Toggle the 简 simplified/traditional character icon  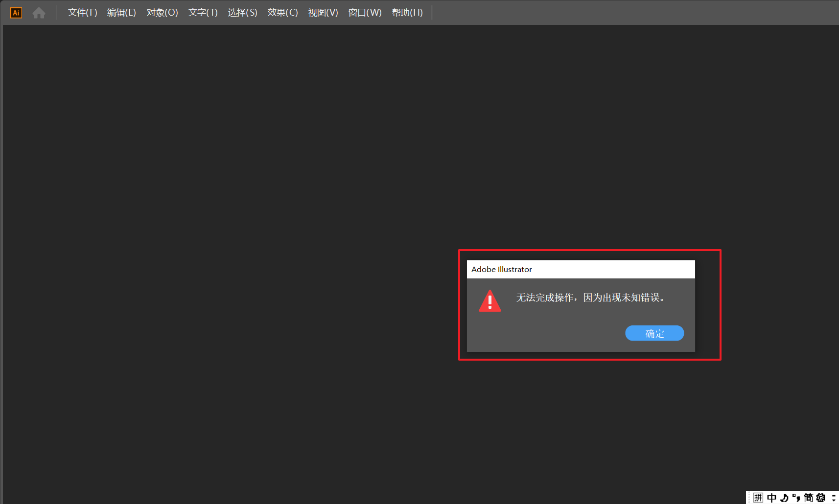pos(809,498)
